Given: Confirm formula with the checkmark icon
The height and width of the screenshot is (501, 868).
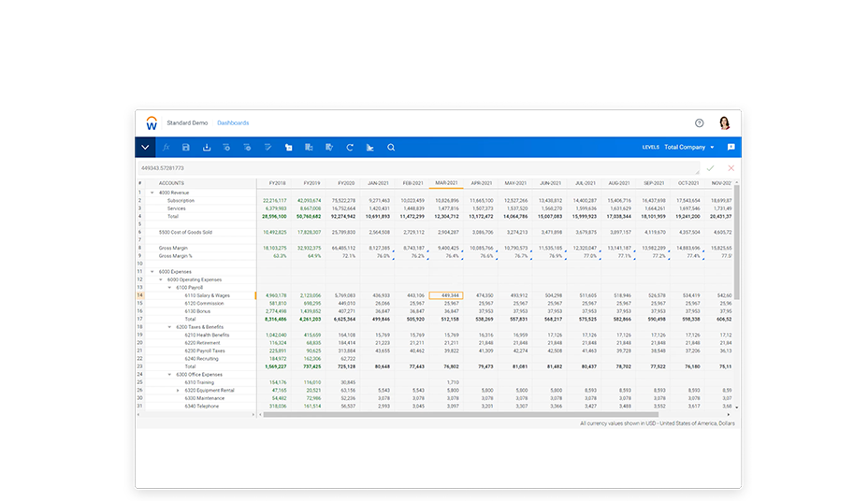Looking at the screenshot, I should (x=710, y=168).
